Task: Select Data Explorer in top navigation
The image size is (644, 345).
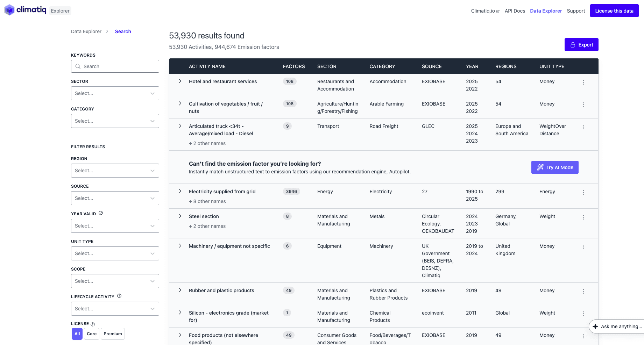Action: (546, 11)
